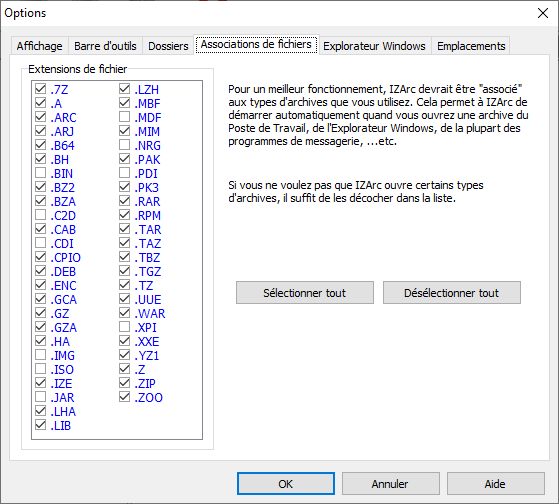
Task: Select the Associations de fichiers tab
Action: pos(256,45)
